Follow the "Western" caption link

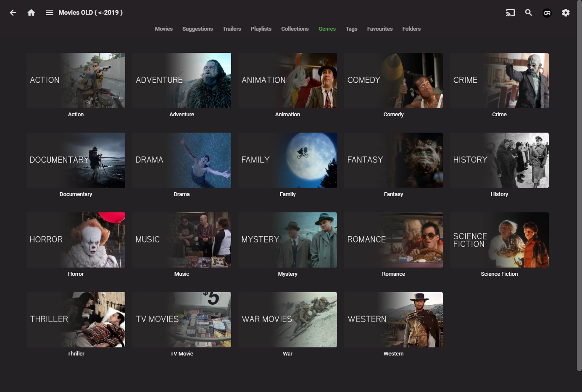tap(393, 354)
